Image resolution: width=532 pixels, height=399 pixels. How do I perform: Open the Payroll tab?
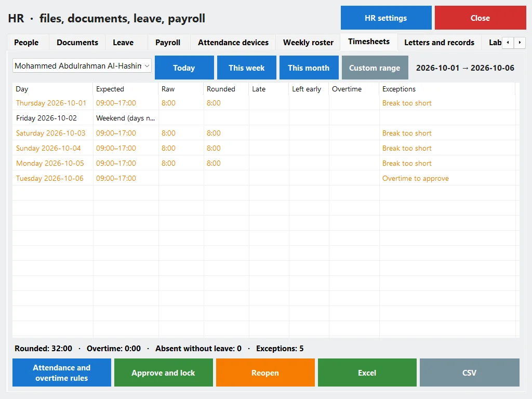168,43
